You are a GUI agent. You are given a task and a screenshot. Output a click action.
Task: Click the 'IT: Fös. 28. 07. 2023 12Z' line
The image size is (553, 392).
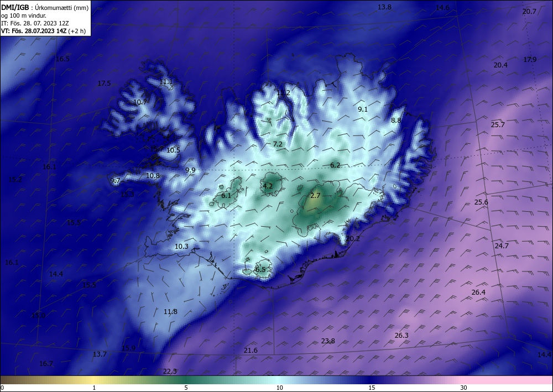point(35,23)
